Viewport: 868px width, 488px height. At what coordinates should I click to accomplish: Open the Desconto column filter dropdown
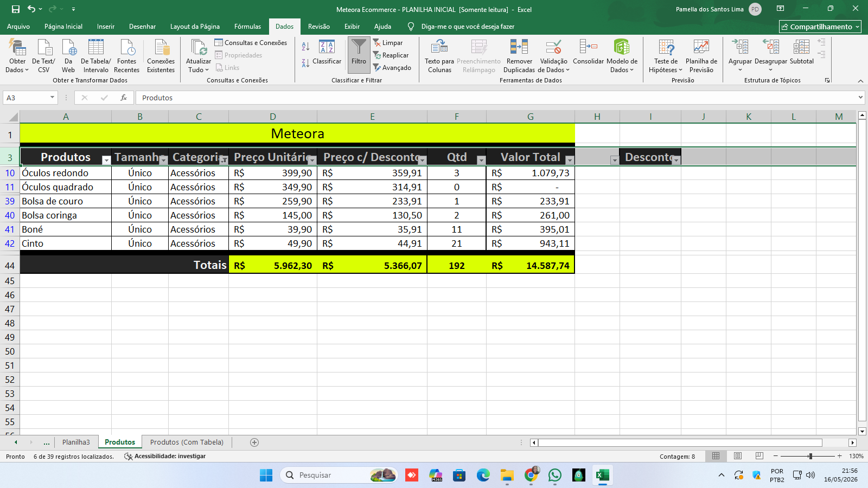point(676,160)
